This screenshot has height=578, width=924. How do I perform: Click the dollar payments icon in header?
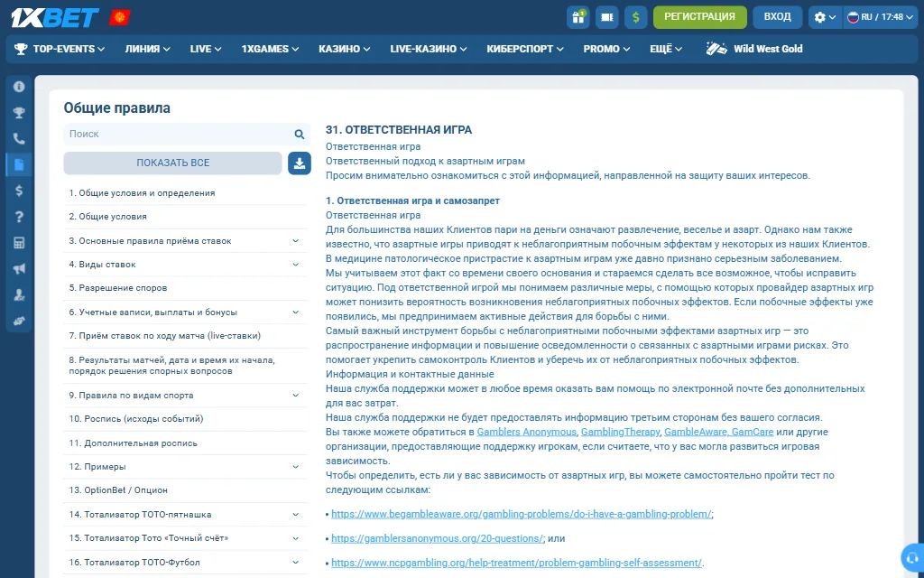point(636,17)
